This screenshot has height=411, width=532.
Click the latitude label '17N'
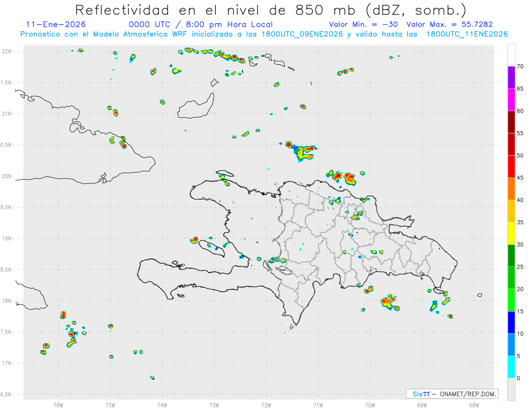8,363
